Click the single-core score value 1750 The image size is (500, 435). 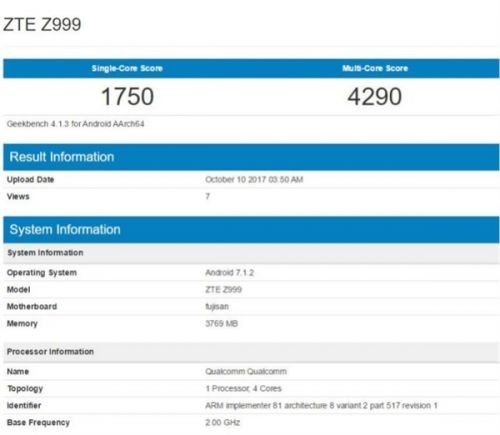[x=127, y=96]
